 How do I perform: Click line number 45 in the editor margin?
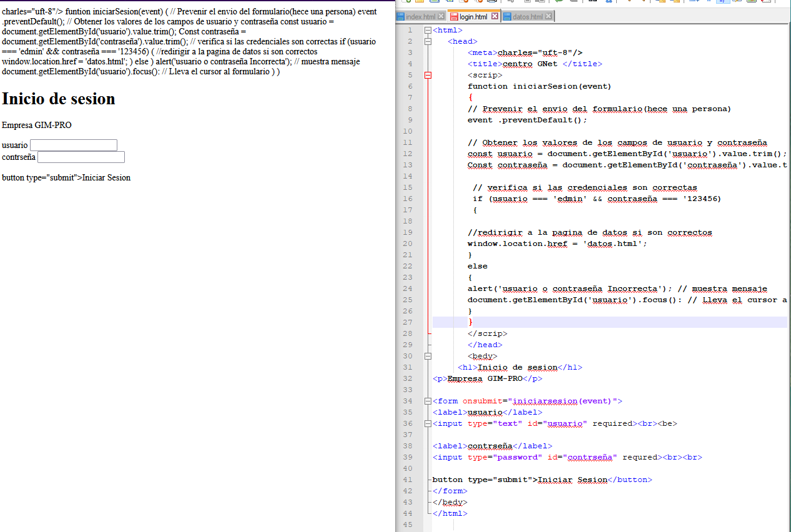pos(408,525)
